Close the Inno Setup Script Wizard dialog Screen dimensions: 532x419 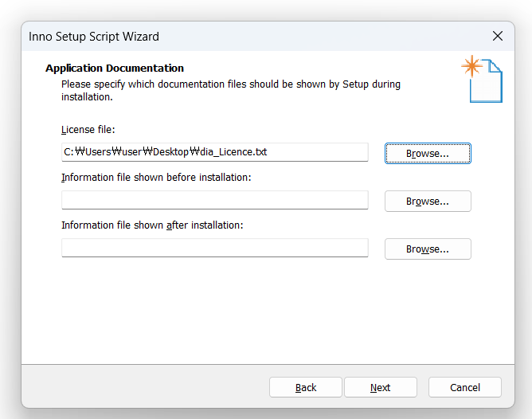click(498, 36)
